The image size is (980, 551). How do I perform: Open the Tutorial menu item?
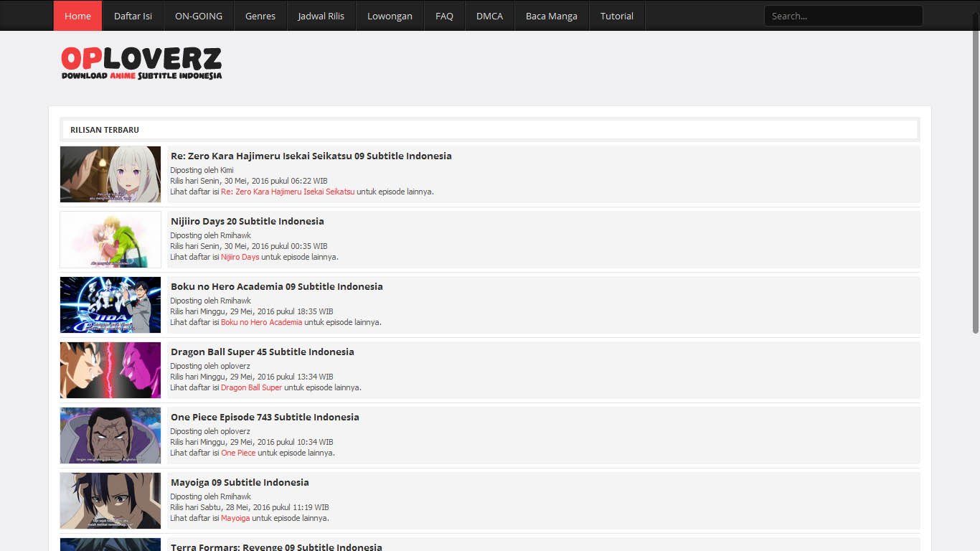(x=617, y=16)
